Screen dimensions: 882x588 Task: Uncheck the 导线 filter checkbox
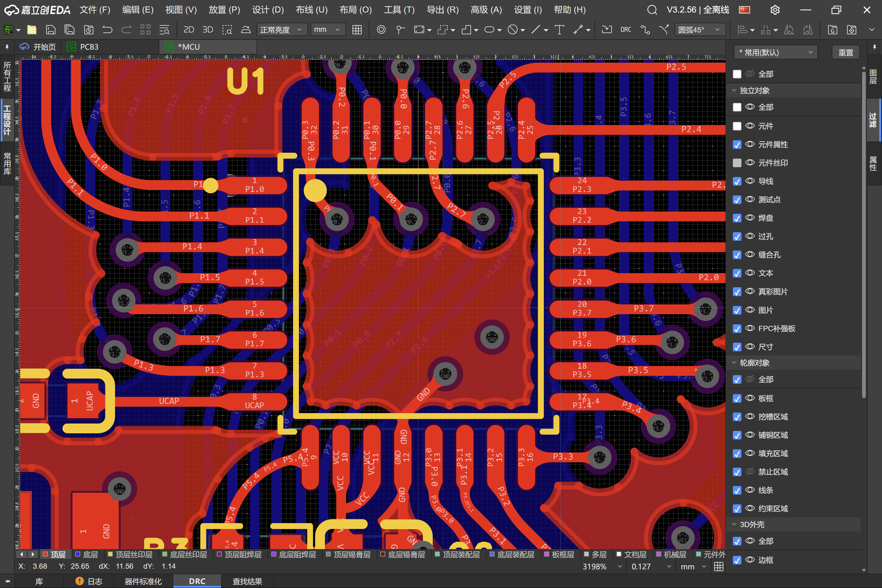click(x=737, y=182)
